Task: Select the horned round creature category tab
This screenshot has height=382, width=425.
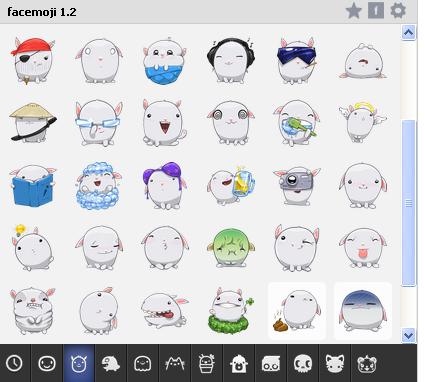Action: click(79, 363)
